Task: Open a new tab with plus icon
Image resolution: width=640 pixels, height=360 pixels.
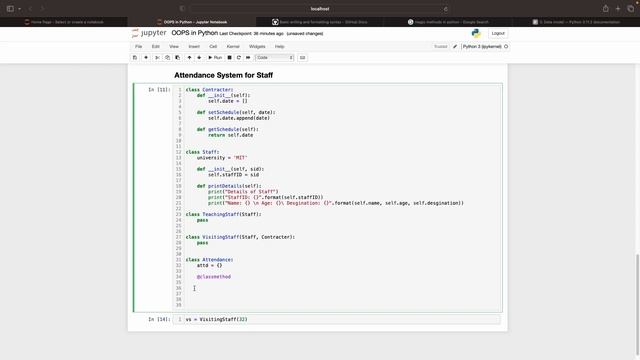Action: coord(618,9)
